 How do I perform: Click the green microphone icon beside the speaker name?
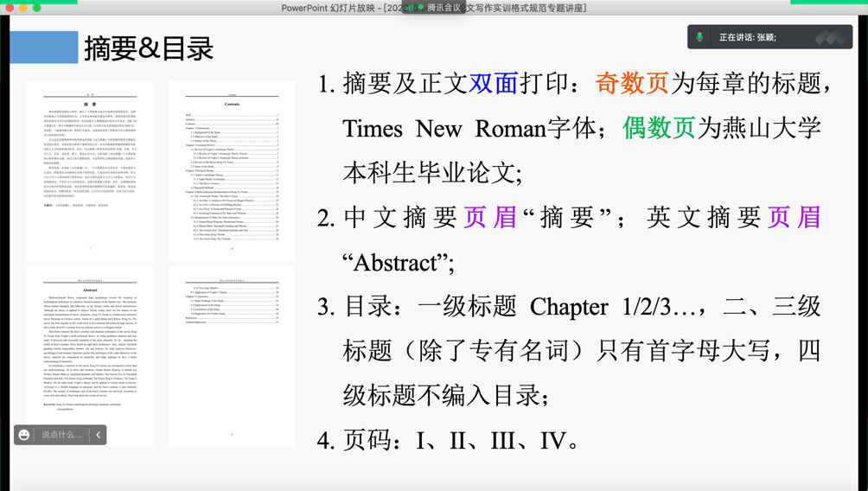click(x=699, y=37)
